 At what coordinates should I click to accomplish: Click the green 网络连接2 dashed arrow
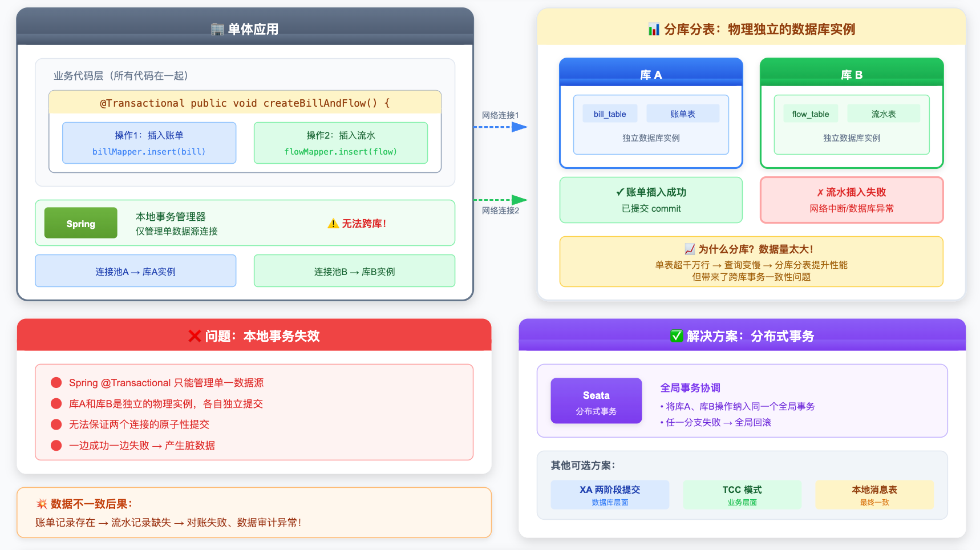coord(500,200)
